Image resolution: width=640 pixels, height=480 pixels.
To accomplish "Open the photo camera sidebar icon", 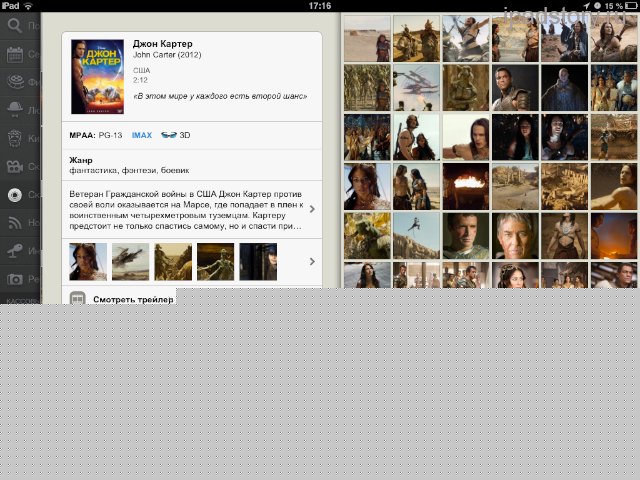I will click(x=15, y=279).
